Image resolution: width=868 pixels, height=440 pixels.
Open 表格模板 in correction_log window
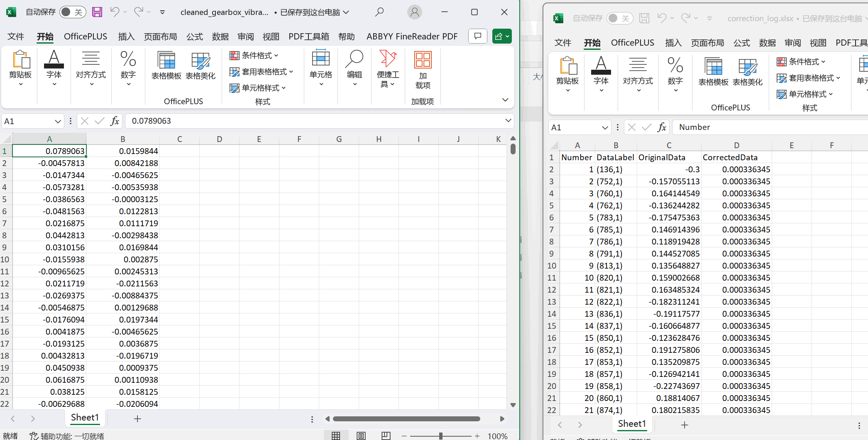[714, 72]
